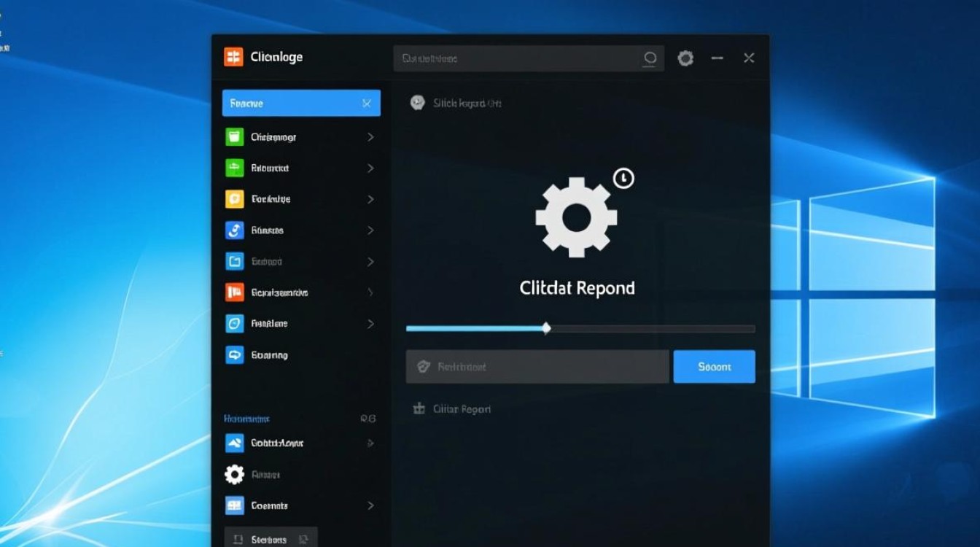Image resolution: width=980 pixels, height=547 pixels.
Task: Open the blue Fiestlene clock icon
Action: point(235,324)
